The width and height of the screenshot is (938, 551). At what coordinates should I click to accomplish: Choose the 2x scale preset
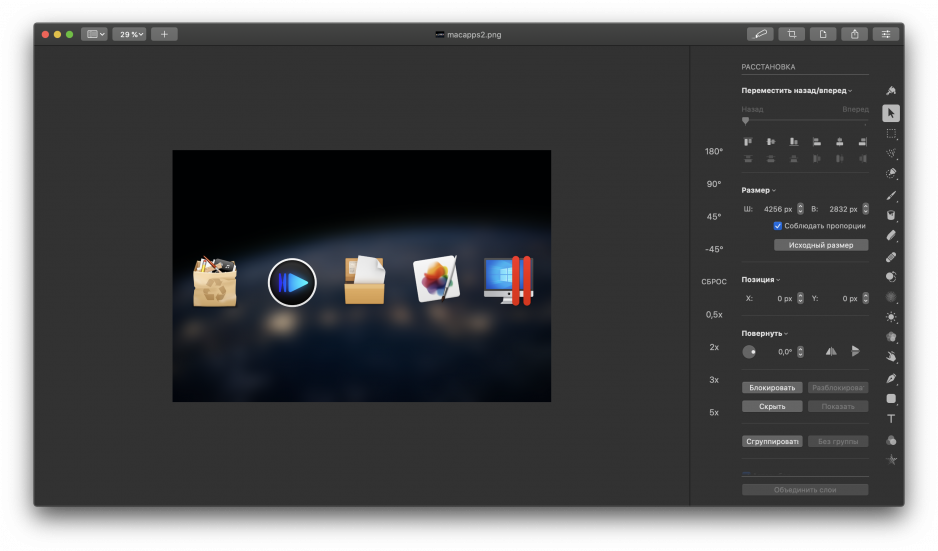pos(714,347)
